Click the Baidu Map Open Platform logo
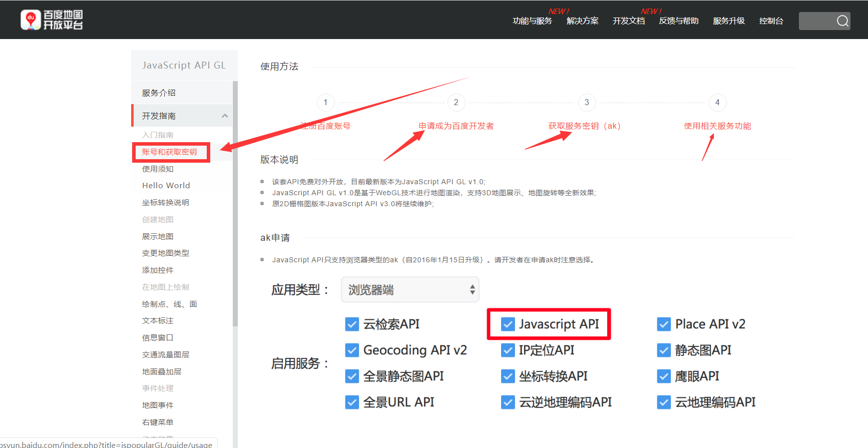 52,20
